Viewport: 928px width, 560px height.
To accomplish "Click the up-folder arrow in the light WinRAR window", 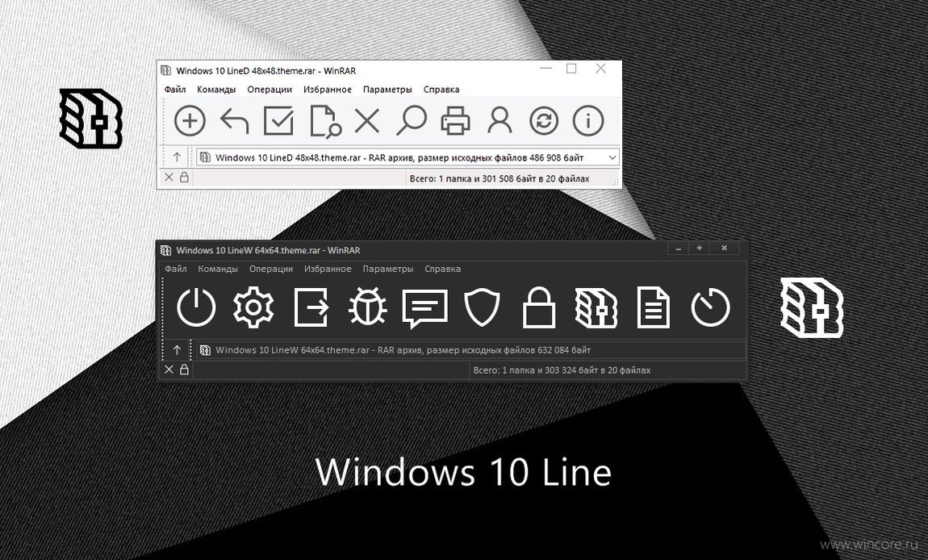I will tap(177, 157).
